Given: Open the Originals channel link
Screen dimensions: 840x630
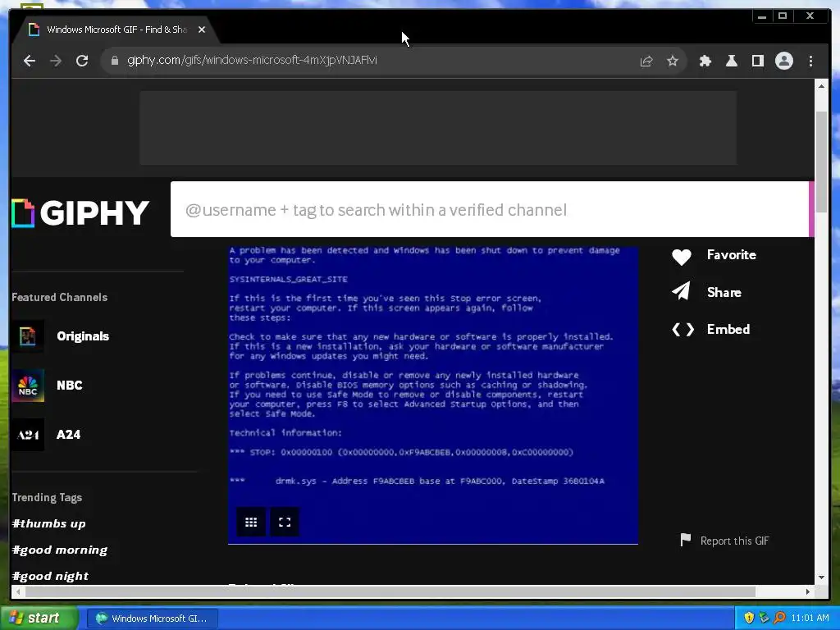Looking at the screenshot, I should (x=83, y=336).
